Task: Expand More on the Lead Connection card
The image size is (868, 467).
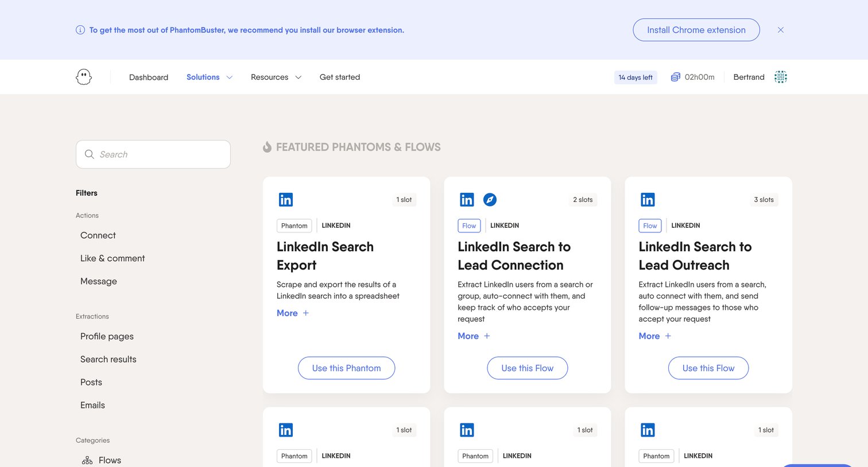Action: pyautogui.click(x=474, y=336)
